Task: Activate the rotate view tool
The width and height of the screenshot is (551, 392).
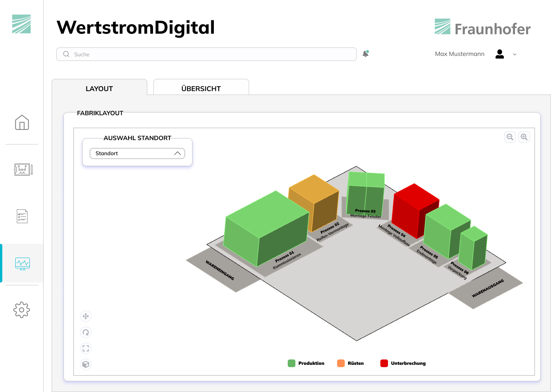Action: [x=86, y=332]
